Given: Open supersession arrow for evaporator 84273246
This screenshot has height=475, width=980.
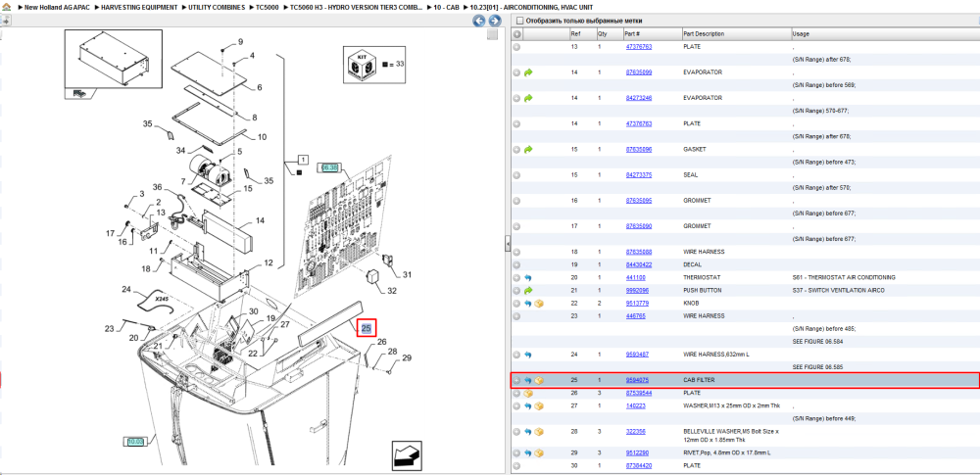Looking at the screenshot, I should point(528,98).
